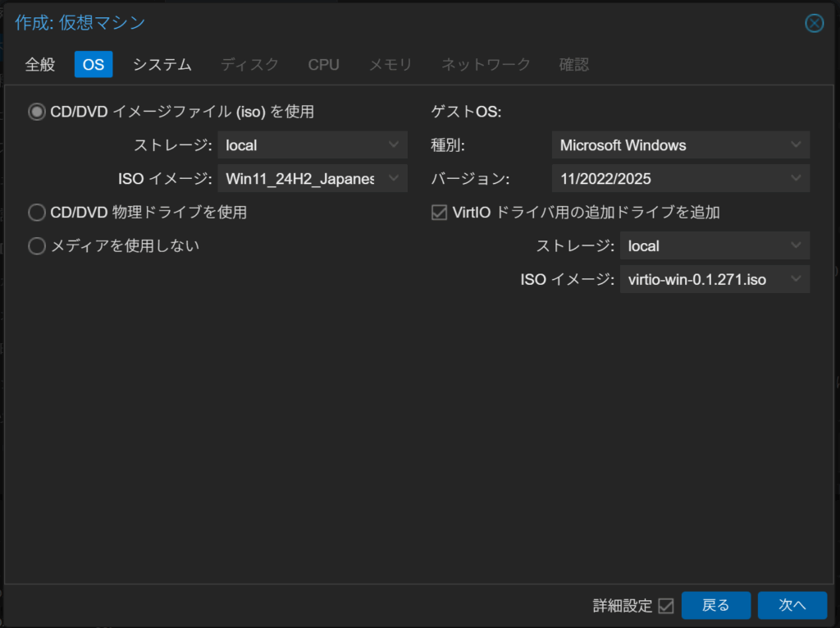
Task: Click the active OS tab
Action: tap(94, 64)
